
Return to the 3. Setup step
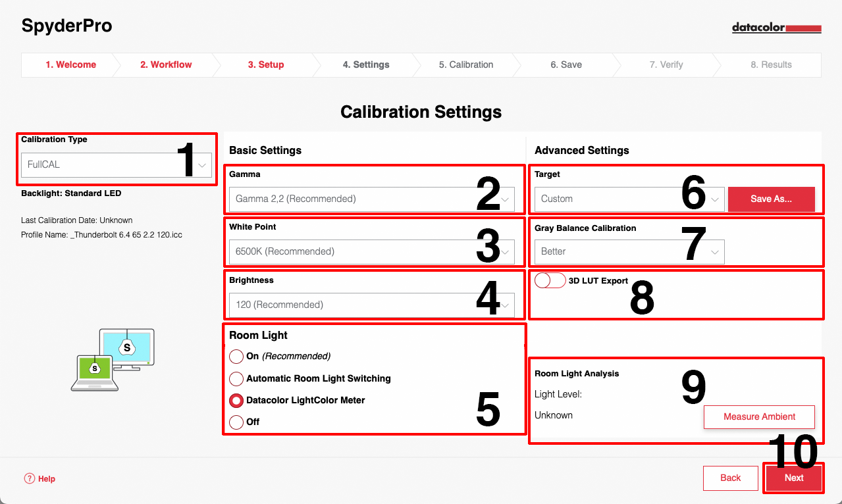pos(266,64)
